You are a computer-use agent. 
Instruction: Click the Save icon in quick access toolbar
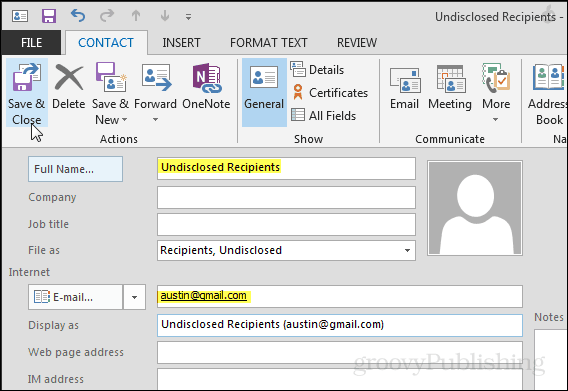(49, 16)
